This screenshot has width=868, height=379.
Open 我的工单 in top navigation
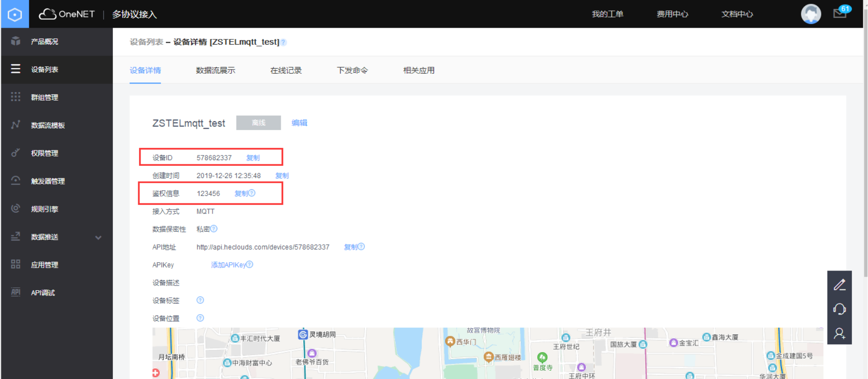608,14
